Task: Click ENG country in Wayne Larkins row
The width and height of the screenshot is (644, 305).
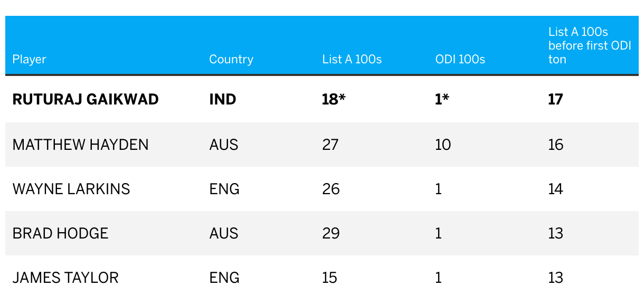Action: click(x=224, y=189)
